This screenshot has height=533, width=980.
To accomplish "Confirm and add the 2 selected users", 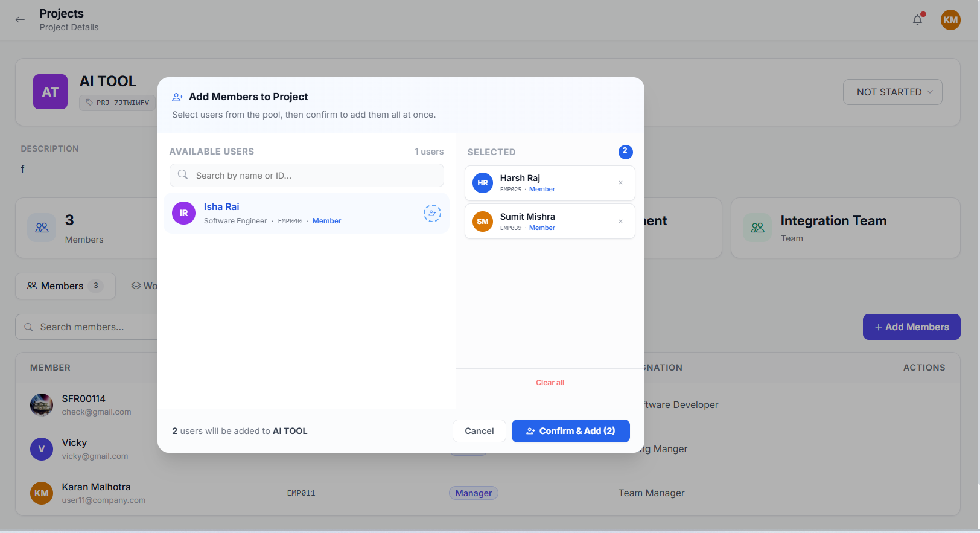I will (x=571, y=431).
